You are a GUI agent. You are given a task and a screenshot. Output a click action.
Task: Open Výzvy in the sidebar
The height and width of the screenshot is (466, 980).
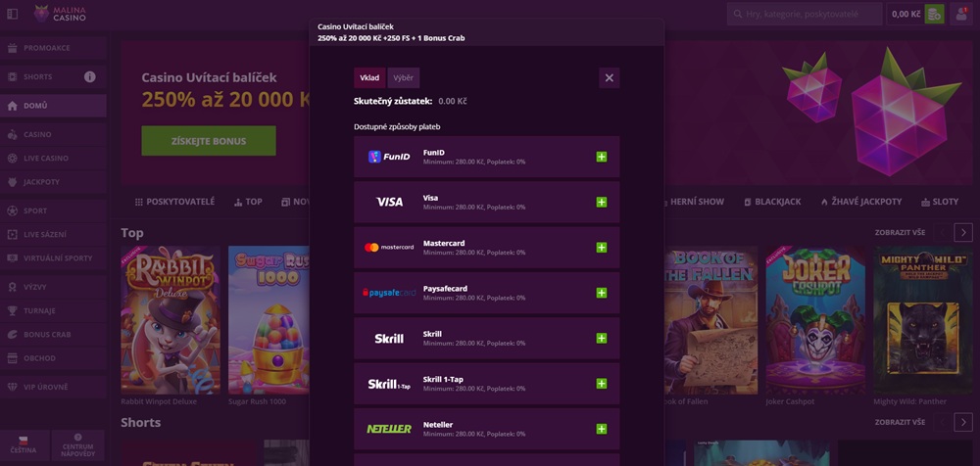(53, 287)
